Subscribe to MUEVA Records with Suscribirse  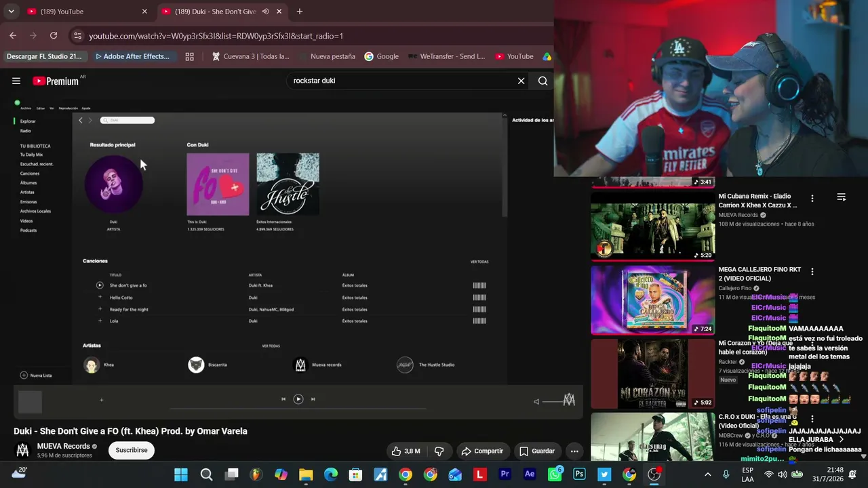coord(132,450)
